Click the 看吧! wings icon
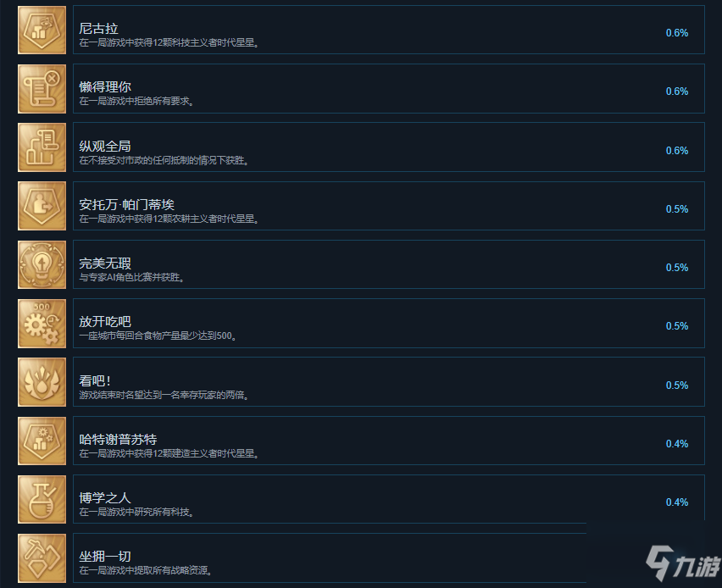Image resolution: width=722 pixels, height=588 pixels. tap(42, 382)
